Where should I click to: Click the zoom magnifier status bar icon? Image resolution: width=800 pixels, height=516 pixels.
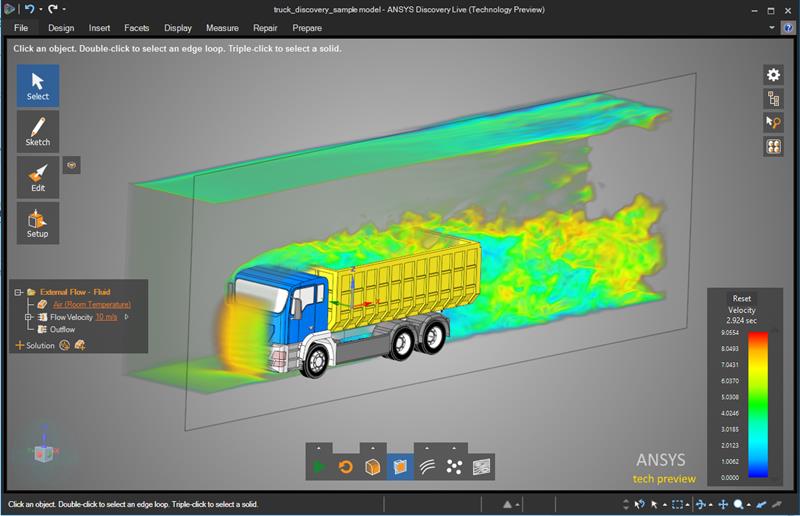738,504
